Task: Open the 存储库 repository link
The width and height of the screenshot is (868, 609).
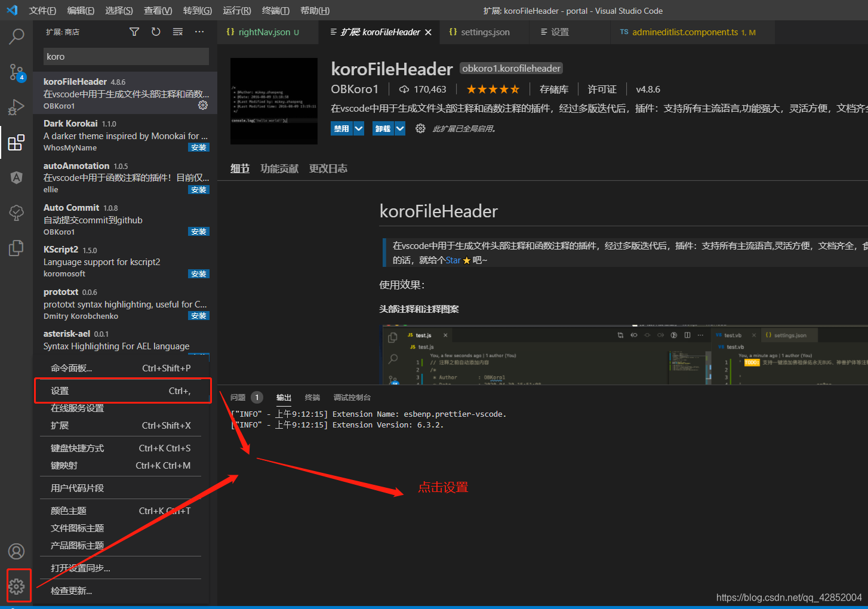Action: click(554, 90)
